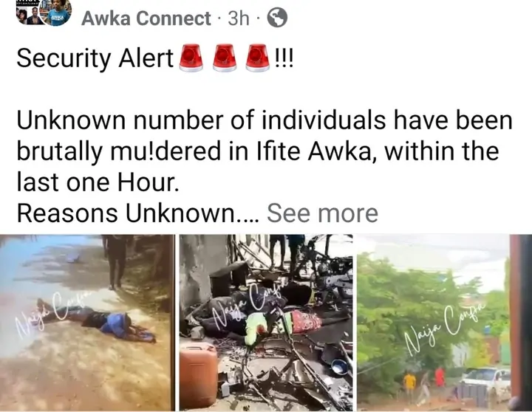Click the globe public audience icon
The height and width of the screenshot is (412, 532).
(277, 18)
